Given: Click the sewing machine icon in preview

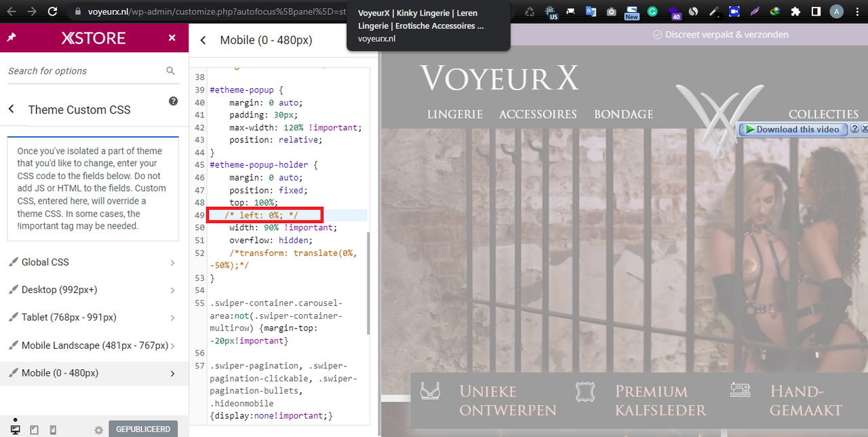Looking at the screenshot, I should pyautogui.click(x=741, y=390).
